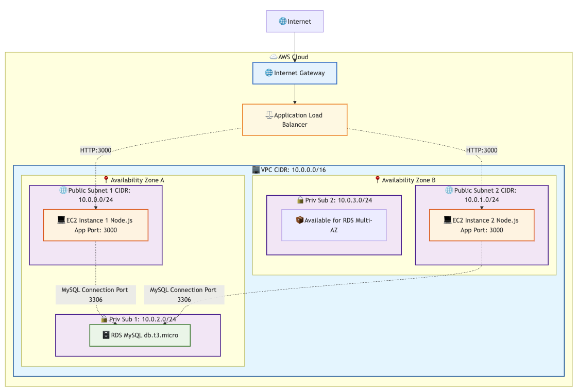This screenshot has width=578, height=392.
Task: Click the laptop icon of EC2 Instance 2
Action: [x=448, y=220]
